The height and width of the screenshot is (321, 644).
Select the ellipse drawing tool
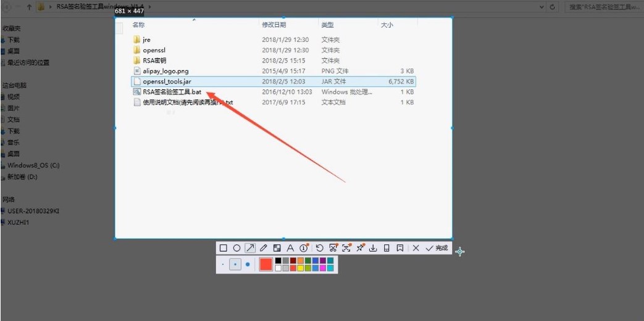[x=236, y=248]
